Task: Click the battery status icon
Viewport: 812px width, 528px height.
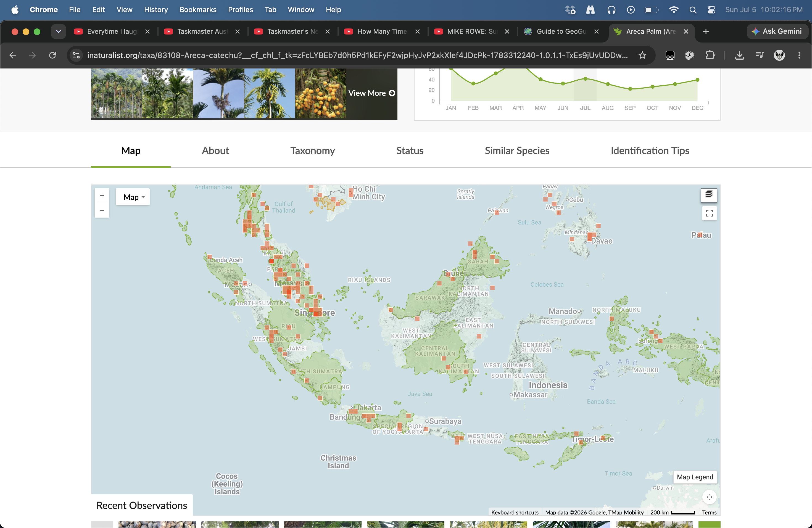Action: (x=651, y=10)
